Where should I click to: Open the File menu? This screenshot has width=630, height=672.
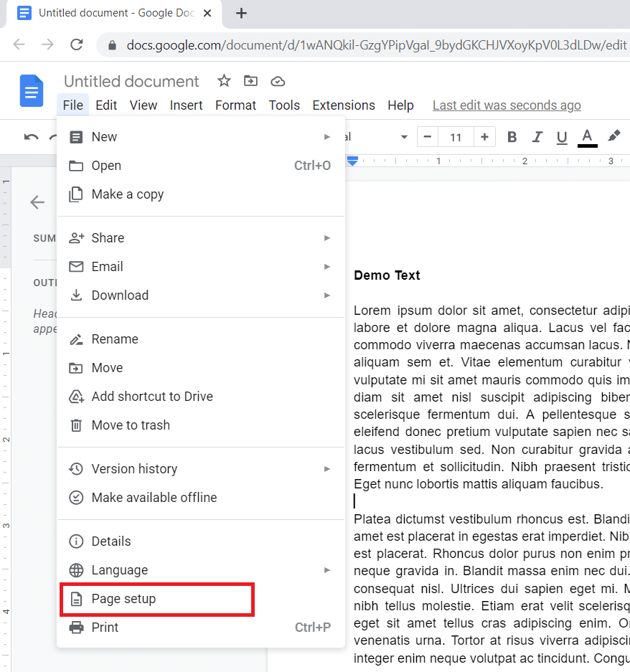tap(73, 105)
